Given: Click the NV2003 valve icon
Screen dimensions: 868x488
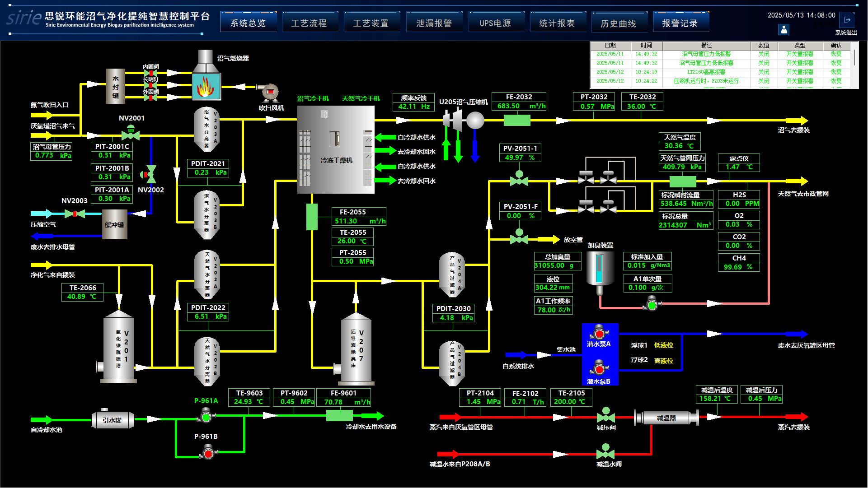Looking at the screenshot, I should (75, 214).
